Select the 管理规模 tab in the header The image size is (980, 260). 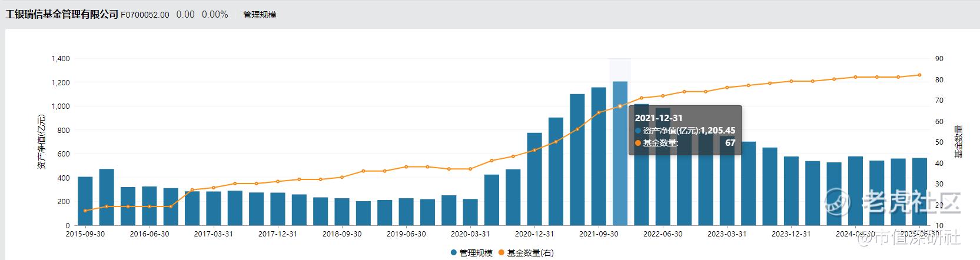(x=260, y=15)
